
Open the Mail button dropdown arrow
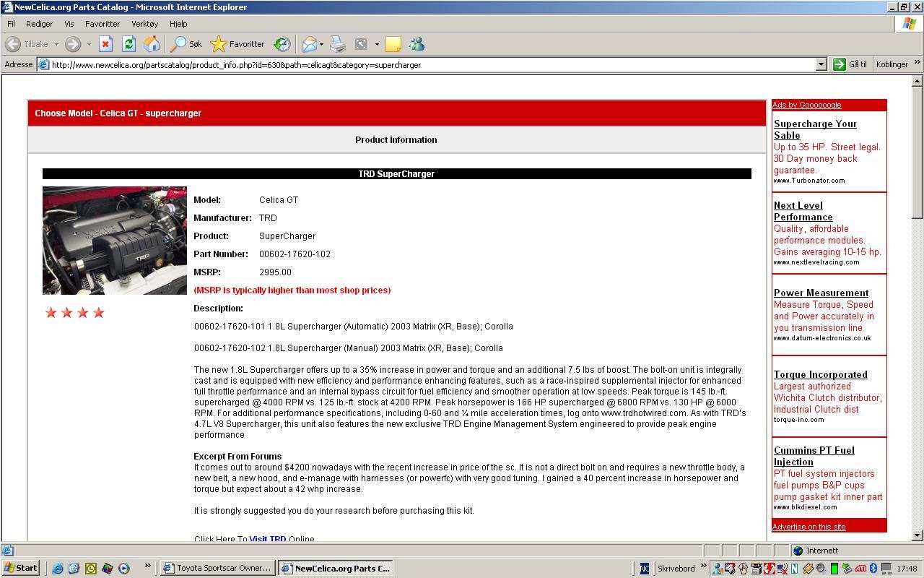click(x=321, y=44)
